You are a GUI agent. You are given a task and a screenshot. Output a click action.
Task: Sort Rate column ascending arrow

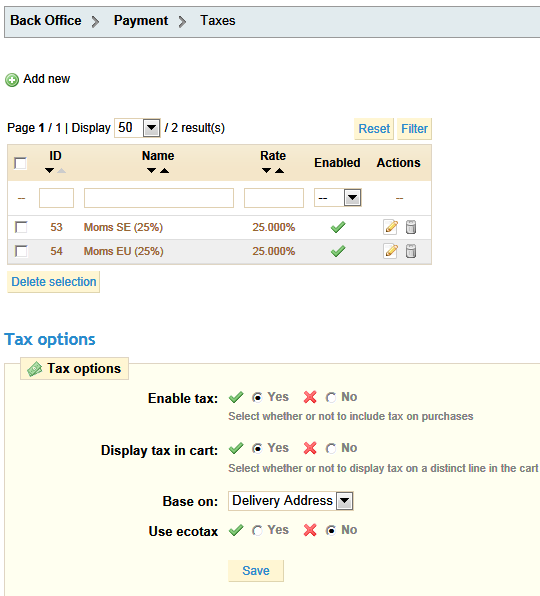click(279, 171)
